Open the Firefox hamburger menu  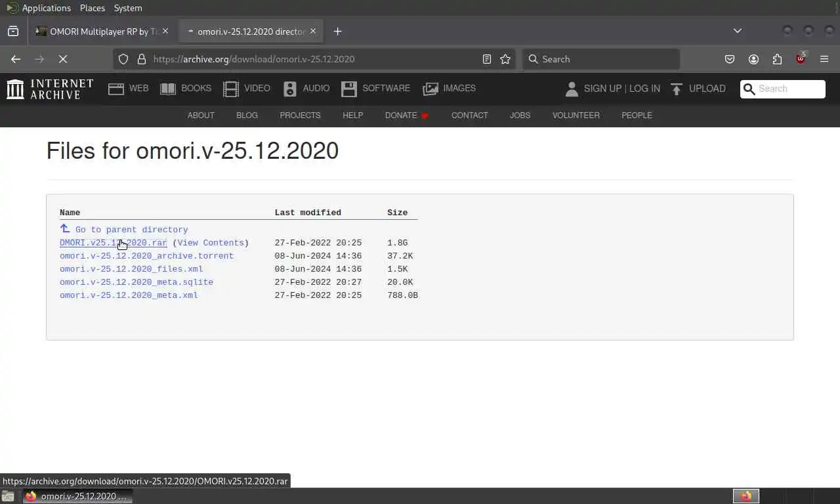point(824,59)
